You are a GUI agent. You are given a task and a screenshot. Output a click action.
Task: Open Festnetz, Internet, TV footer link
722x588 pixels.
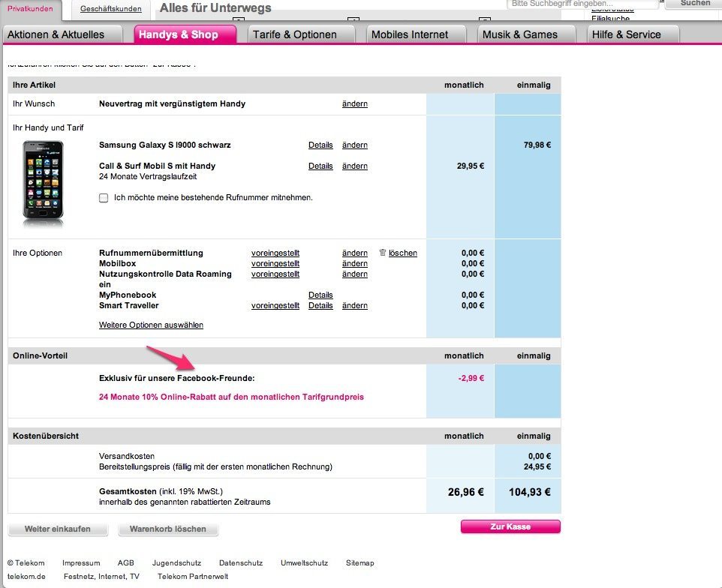[101, 577]
